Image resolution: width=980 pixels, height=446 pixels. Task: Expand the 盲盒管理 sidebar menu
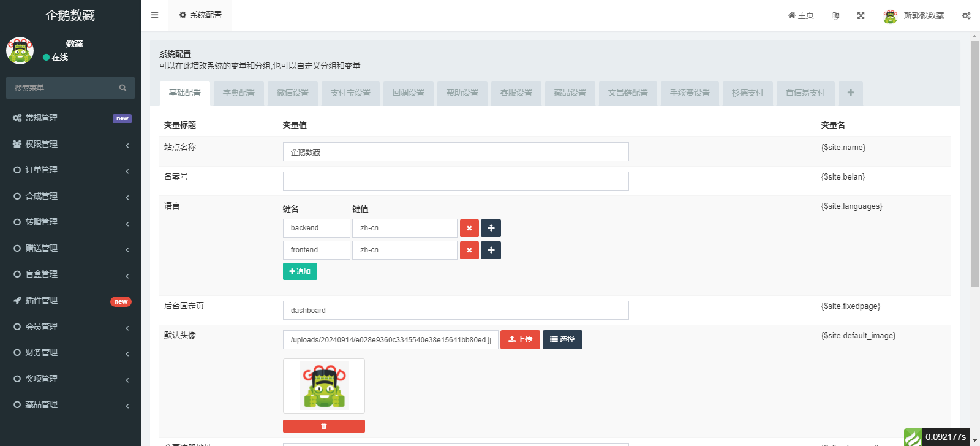(70, 274)
